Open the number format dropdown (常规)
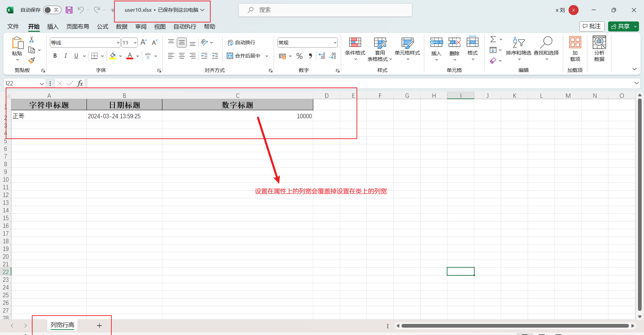This screenshot has height=335, width=644. [335, 43]
